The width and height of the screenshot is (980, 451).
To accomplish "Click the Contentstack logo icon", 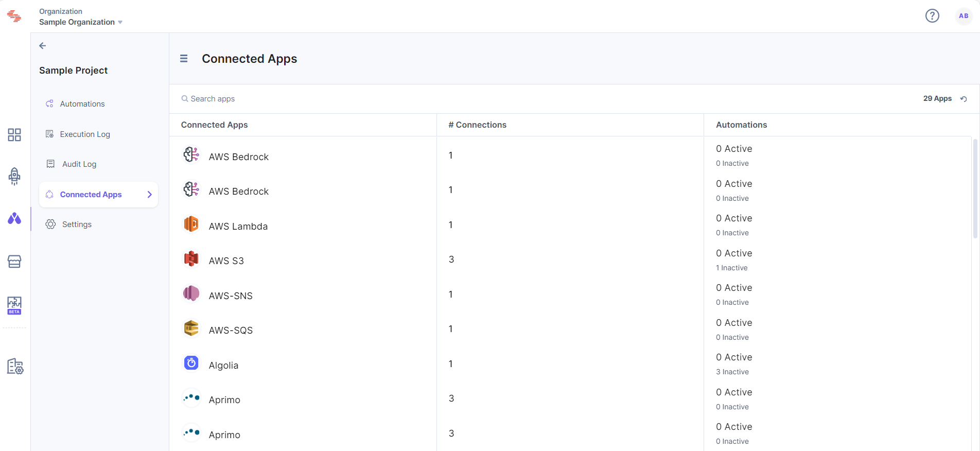I will pyautogui.click(x=14, y=16).
